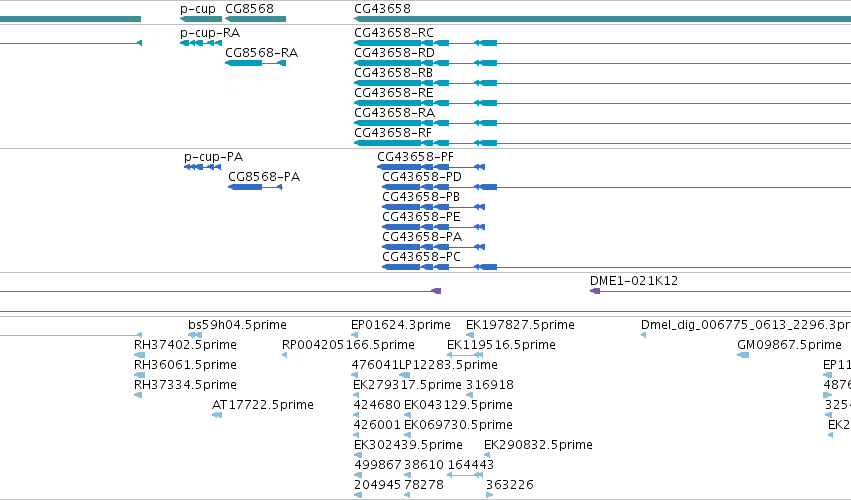Select transcript CG43658-RE

393,93
